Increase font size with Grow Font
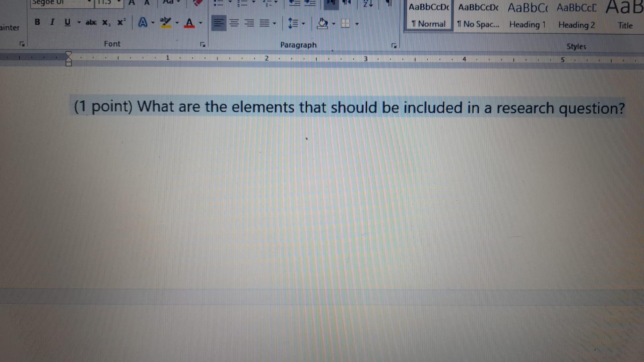 [x=132, y=3]
